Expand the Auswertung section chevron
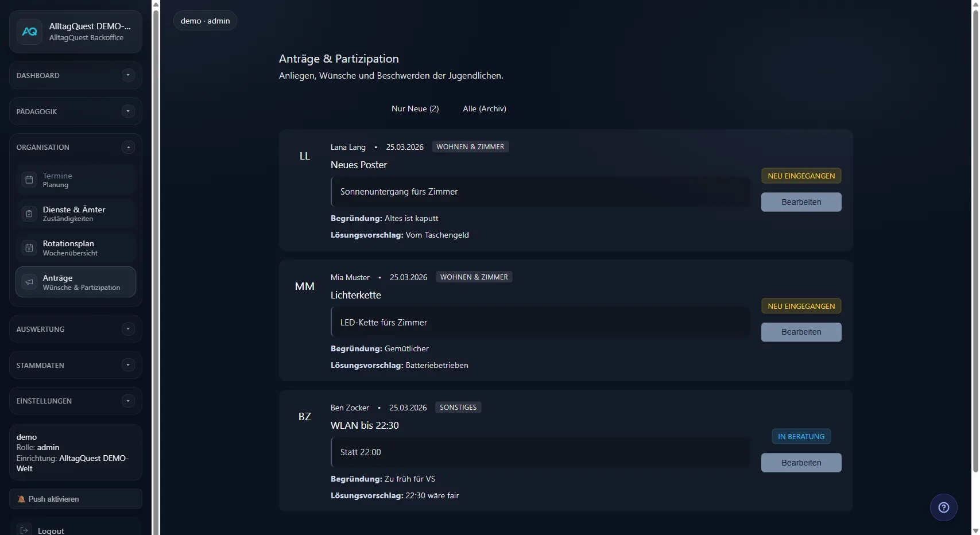This screenshot has height=535, width=980. coord(128,329)
